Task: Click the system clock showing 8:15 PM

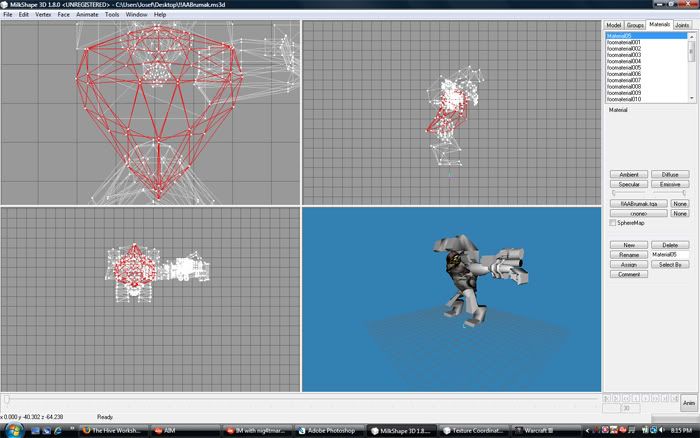Action: point(681,430)
